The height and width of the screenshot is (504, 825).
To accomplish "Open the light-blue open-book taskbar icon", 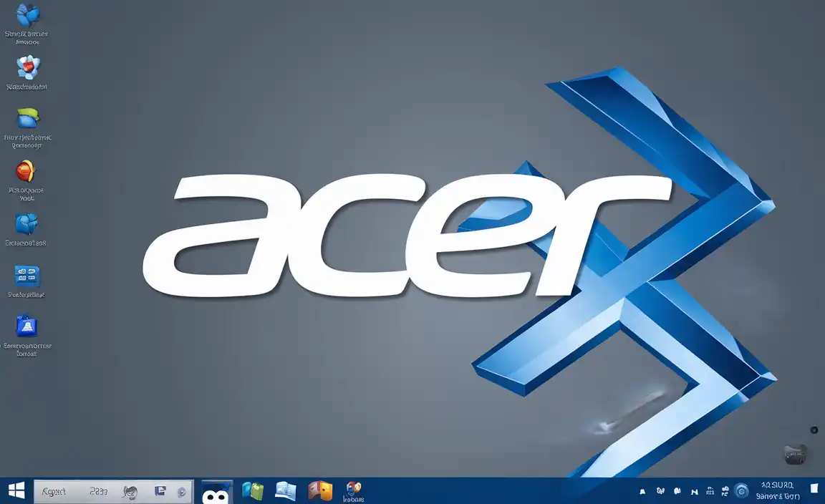I will click(x=285, y=491).
